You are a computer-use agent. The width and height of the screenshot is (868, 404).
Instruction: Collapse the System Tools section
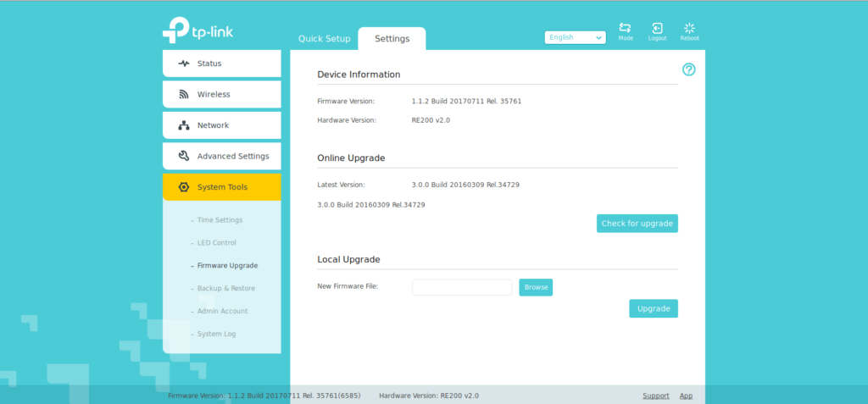click(221, 187)
